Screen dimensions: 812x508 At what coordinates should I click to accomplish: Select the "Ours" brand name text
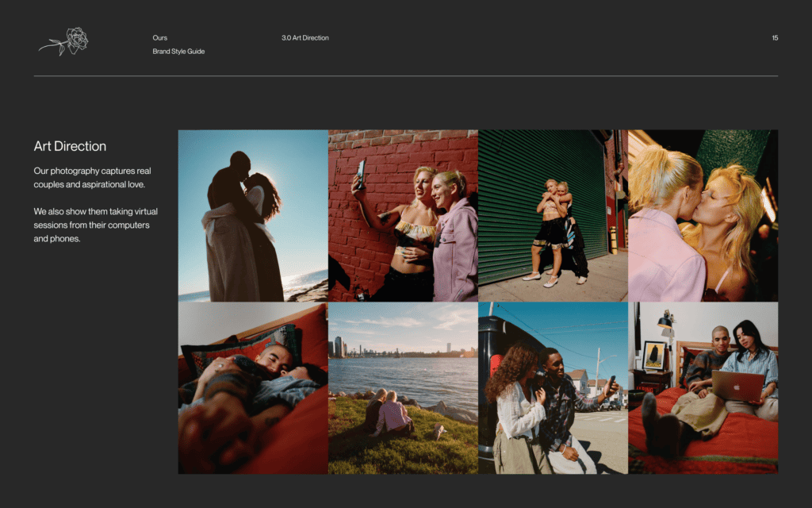pos(160,38)
